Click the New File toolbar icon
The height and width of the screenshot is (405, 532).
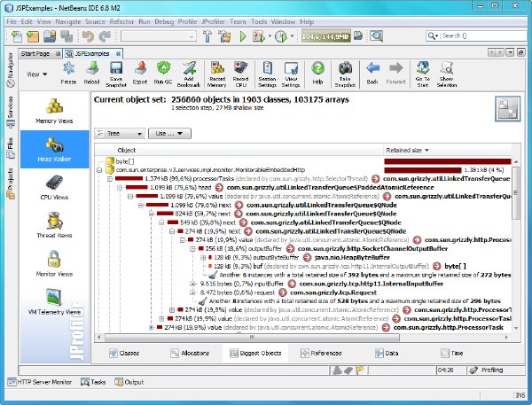tap(16, 36)
